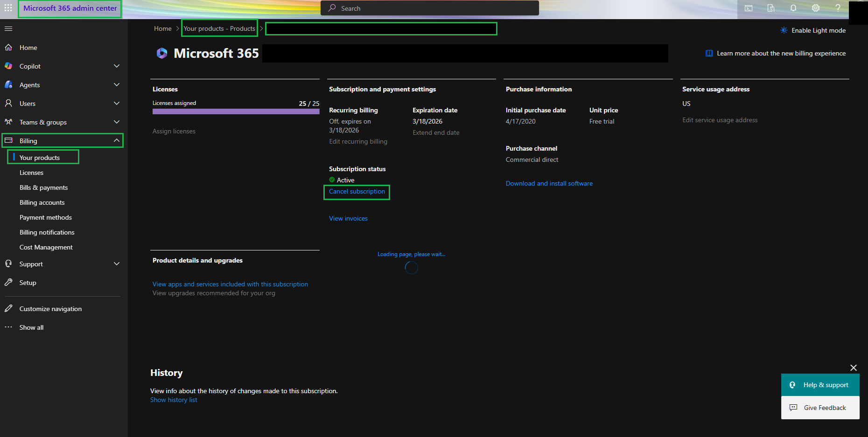
Task: Open the app launcher waffle icon
Action: tap(8, 8)
